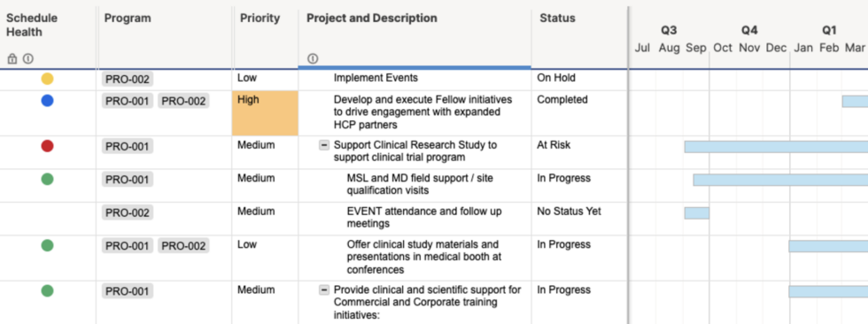Click info icon in Schedule Health header
Image resolution: width=868 pixels, height=324 pixels.
point(28,58)
